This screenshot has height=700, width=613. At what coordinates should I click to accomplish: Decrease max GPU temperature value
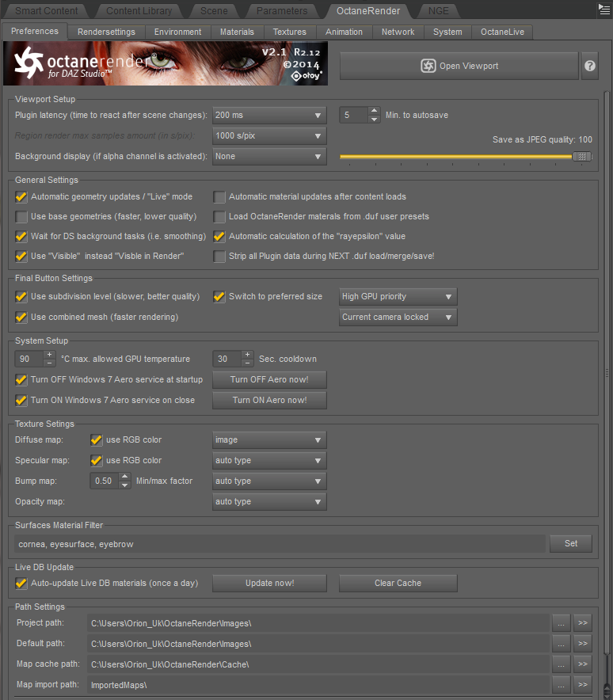click(50, 363)
